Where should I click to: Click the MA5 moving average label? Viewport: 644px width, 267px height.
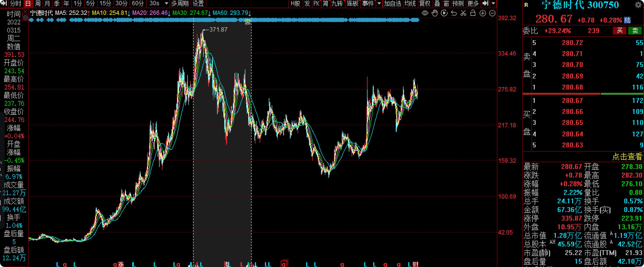(73, 13)
